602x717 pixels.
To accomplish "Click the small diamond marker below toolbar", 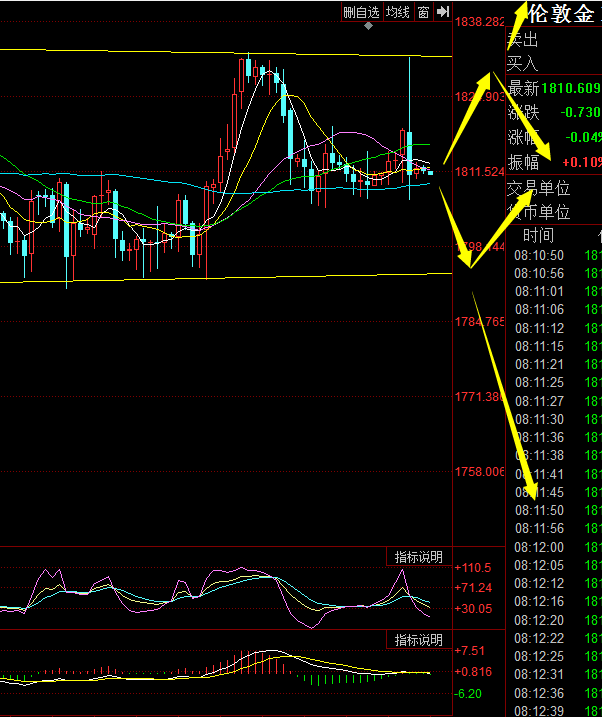I will click(x=369, y=26).
